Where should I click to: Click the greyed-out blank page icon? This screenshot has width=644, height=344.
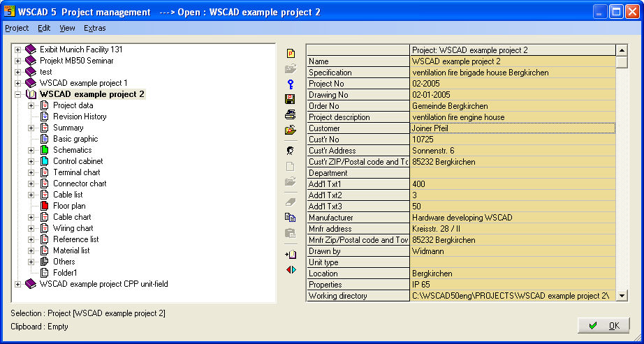(291, 166)
